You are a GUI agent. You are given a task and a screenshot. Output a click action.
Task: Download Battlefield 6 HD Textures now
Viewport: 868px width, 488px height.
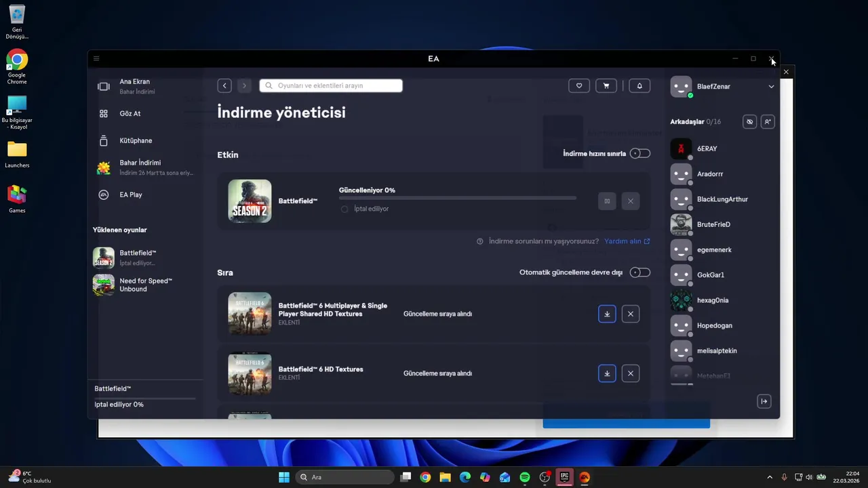pyautogui.click(x=607, y=373)
